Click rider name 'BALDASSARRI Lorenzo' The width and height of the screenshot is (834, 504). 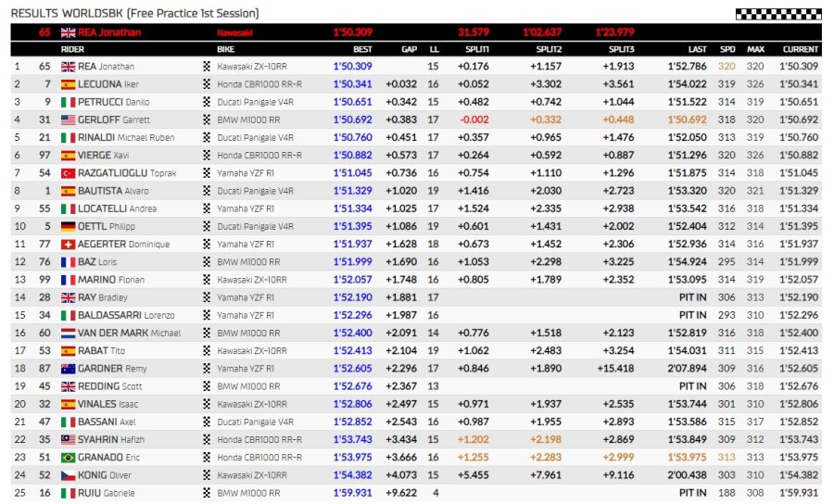pos(126,315)
